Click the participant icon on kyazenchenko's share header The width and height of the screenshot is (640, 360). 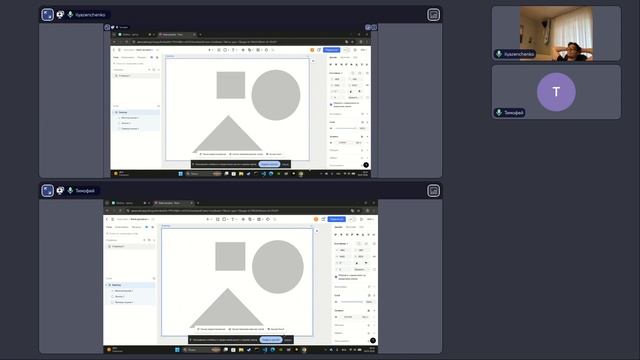pos(60,15)
